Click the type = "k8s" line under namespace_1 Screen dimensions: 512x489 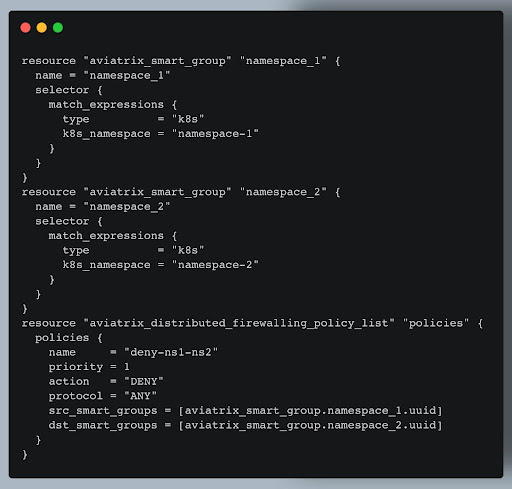(133, 119)
